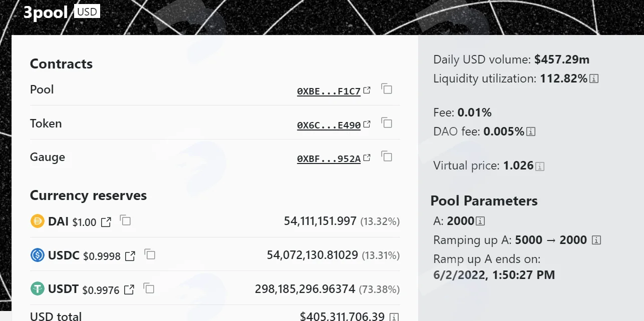Show info for USD total

[x=394, y=317]
